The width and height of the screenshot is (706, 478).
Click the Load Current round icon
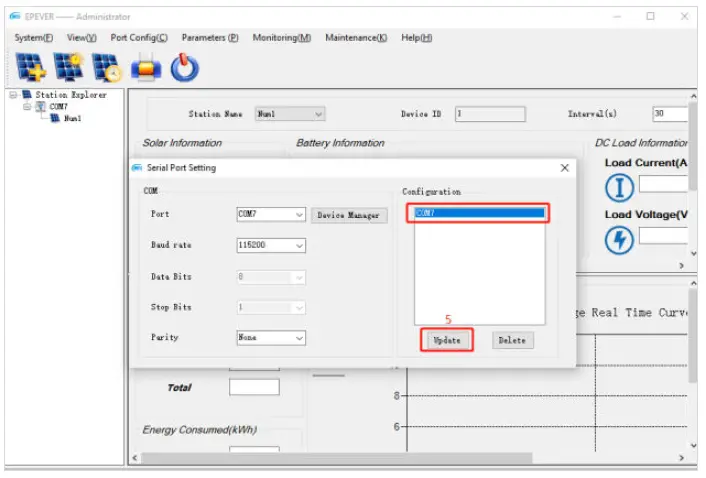(x=621, y=185)
